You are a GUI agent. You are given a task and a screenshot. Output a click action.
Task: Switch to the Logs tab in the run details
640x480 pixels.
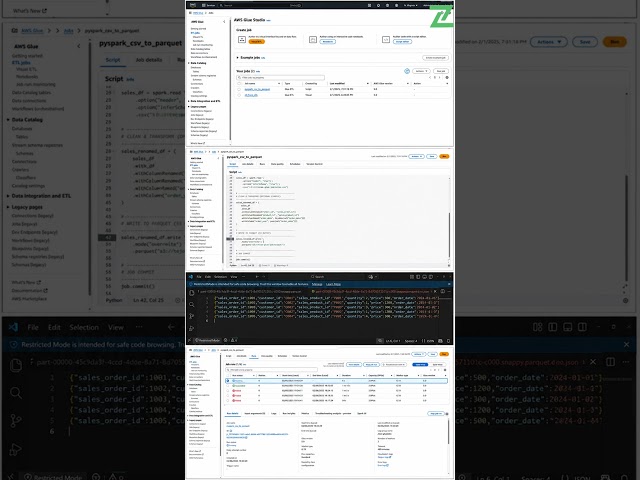(274, 413)
